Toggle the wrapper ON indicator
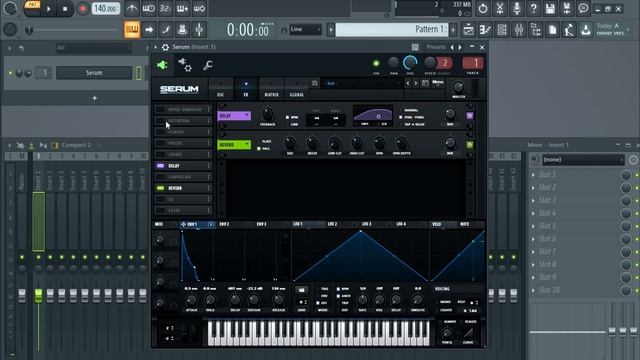Screen dimensions: 640x360 pyautogui.click(x=376, y=63)
